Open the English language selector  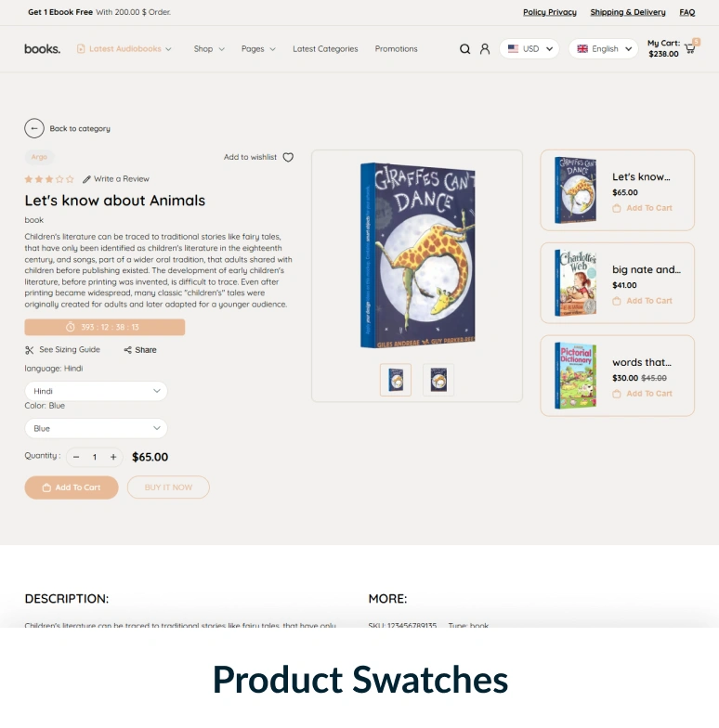pyautogui.click(x=604, y=48)
